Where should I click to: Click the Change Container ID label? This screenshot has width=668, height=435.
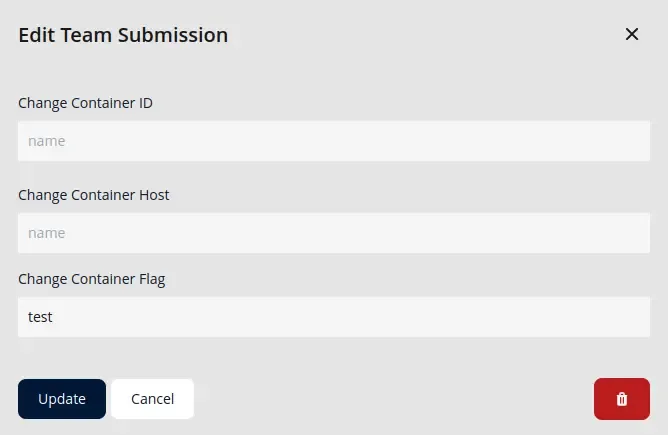point(85,103)
